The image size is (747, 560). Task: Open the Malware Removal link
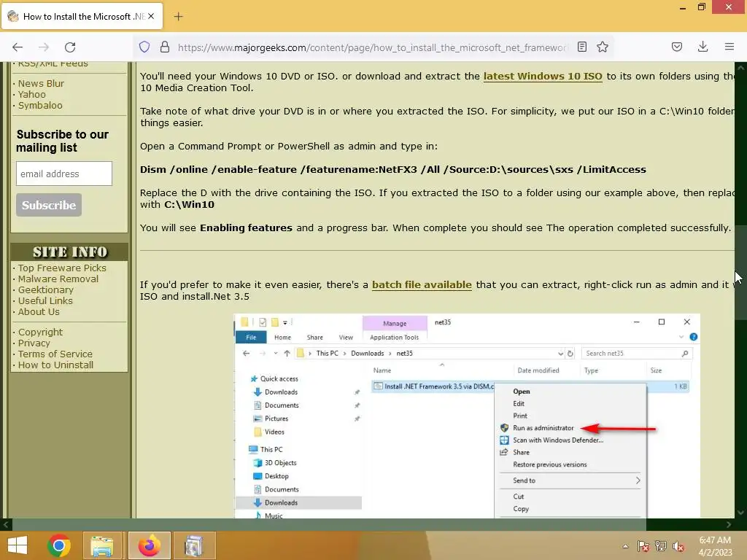[58, 279]
